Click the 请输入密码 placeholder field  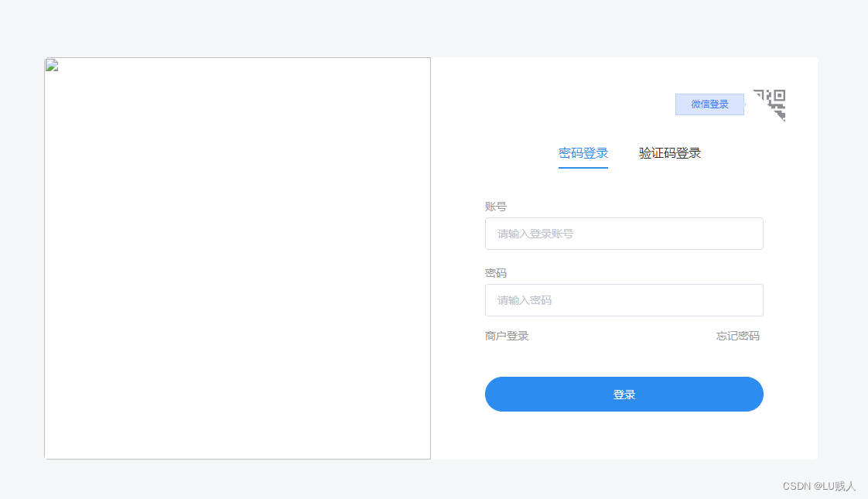624,300
